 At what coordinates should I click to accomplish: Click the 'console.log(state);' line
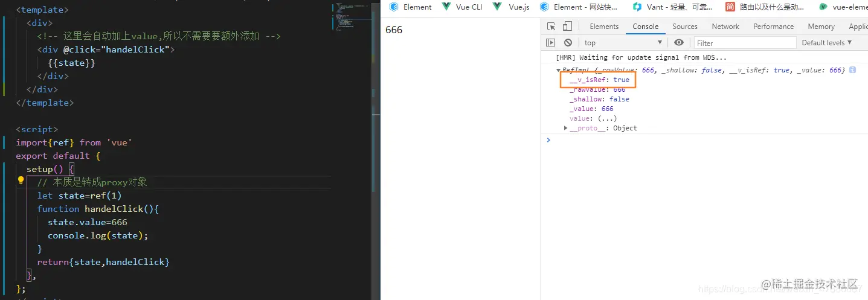98,235
